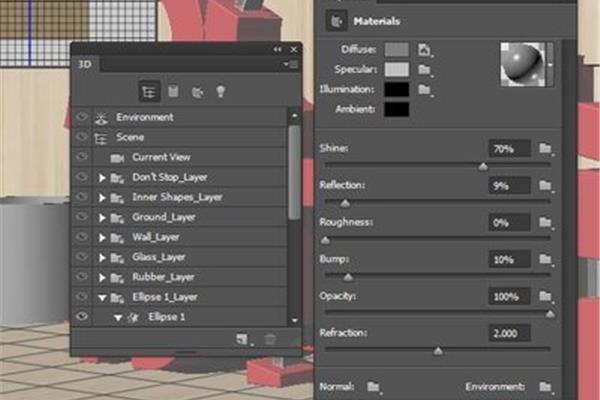Collapse the Ellipse 1_Layer group
Screen dimensions: 600x400
102,297
